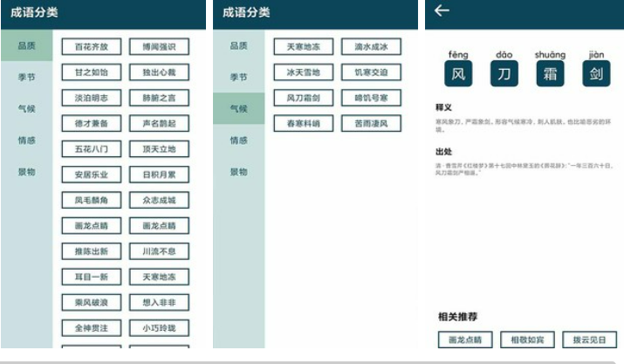Open the idiom 日积月累
Viewport: 624px width, 364px height.
click(159, 175)
